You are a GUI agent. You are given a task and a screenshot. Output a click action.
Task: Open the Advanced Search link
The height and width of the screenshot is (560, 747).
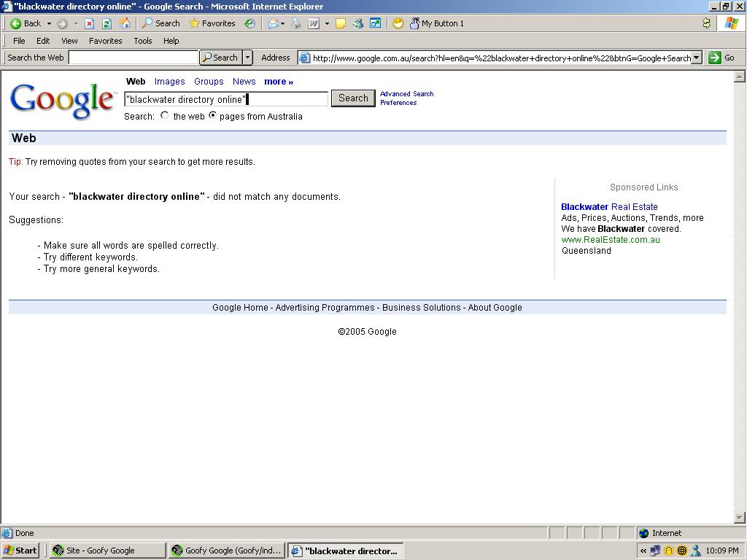pyautogui.click(x=406, y=94)
